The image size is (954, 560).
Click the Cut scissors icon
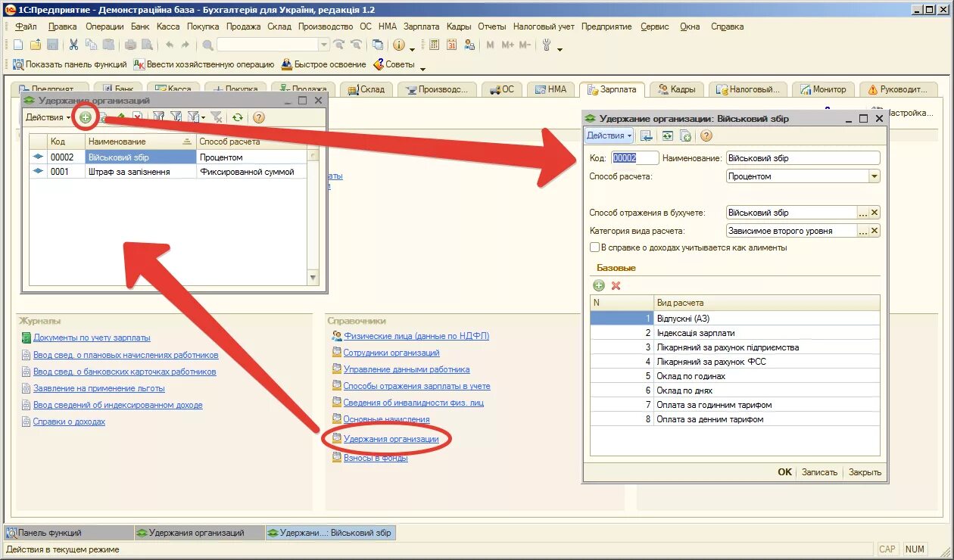click(73, 45)
